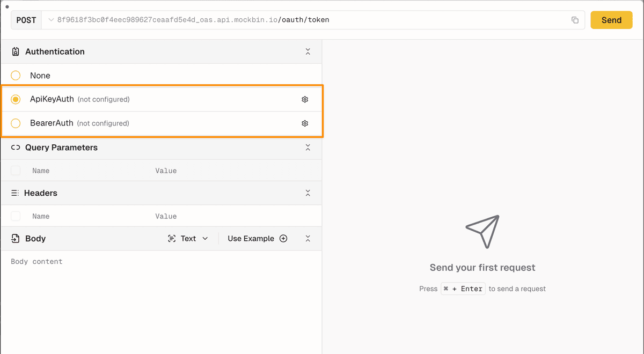Click the Use Example button

click(258, 239)
